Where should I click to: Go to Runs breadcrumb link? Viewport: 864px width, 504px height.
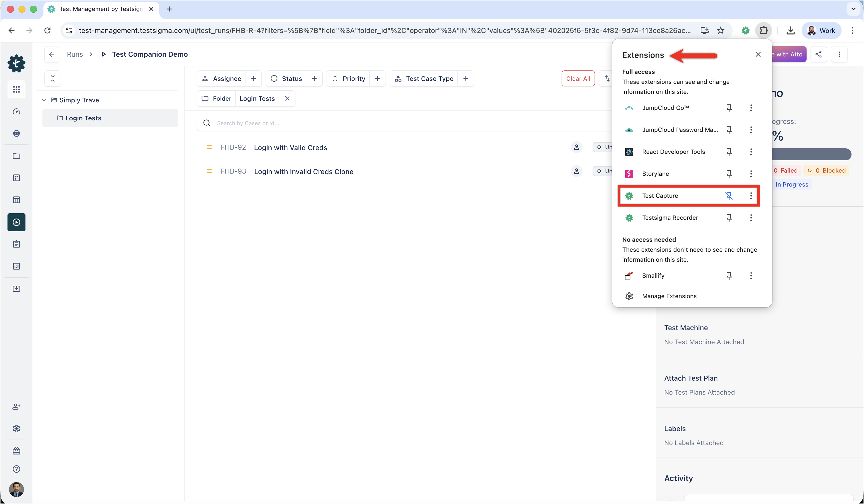pyautogui.click(x=75, y=54)
